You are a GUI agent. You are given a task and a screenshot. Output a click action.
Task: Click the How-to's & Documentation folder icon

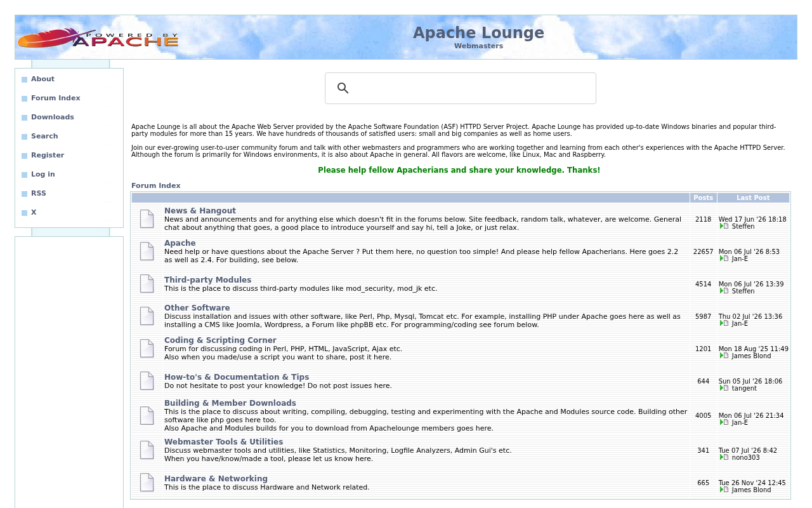point(147,381)
